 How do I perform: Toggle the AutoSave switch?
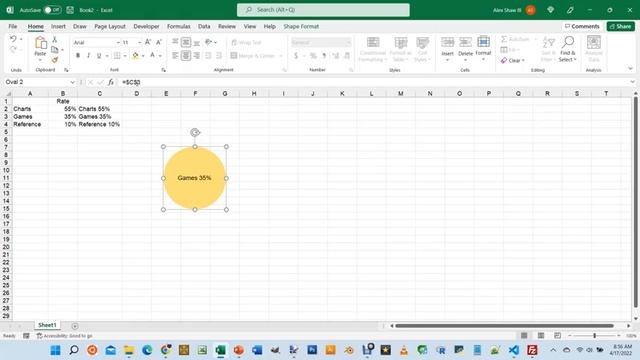[52, 10]
